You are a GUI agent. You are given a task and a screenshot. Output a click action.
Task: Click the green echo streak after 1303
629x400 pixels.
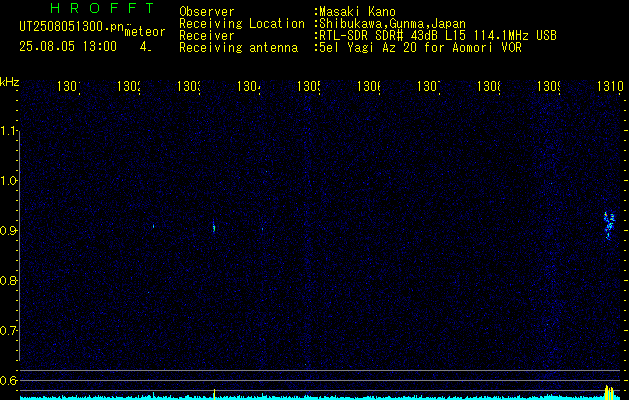(x=214, y=227)
